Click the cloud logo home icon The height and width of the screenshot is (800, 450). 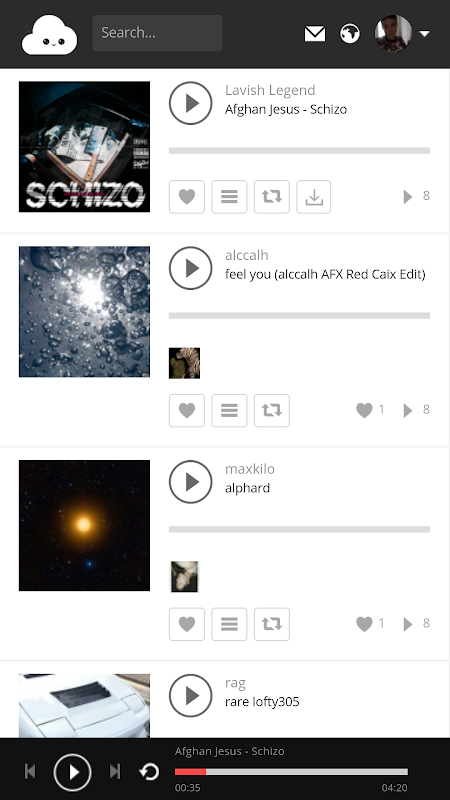49,35
